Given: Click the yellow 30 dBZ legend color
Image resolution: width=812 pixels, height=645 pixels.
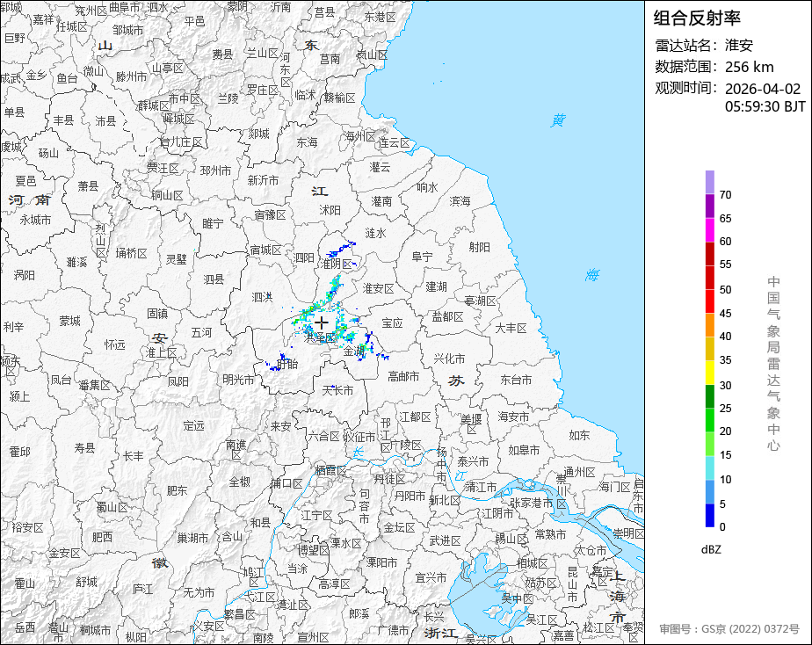Looking at the screenshot, I should point(709,373).
